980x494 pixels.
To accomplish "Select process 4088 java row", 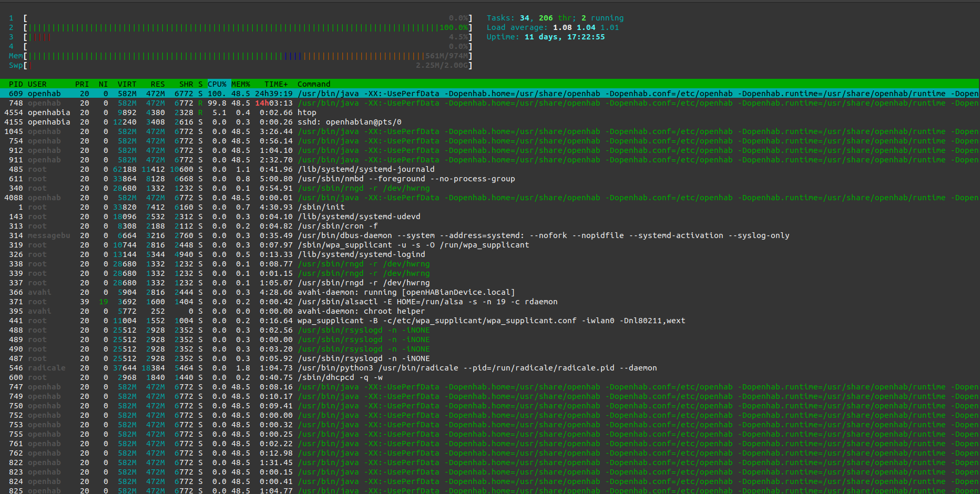I will tap(489, 198).
